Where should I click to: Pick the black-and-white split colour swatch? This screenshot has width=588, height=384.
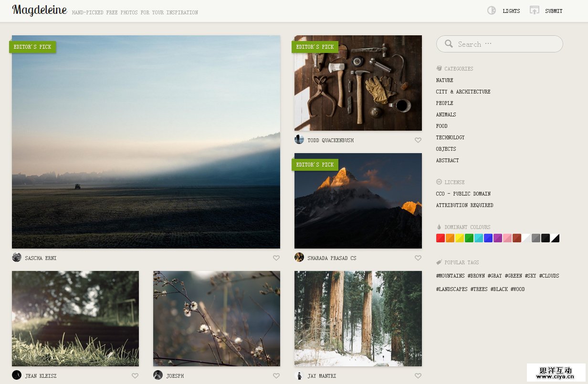555,238
